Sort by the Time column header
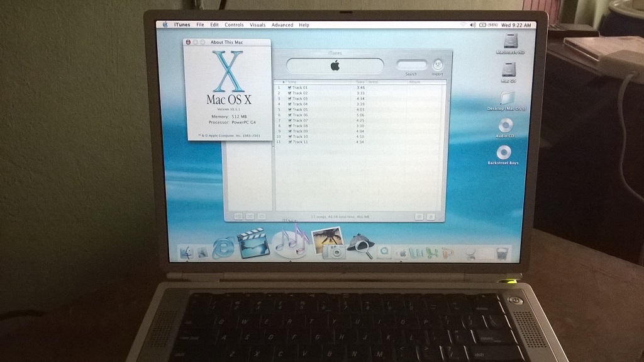 tap(359, 82)
